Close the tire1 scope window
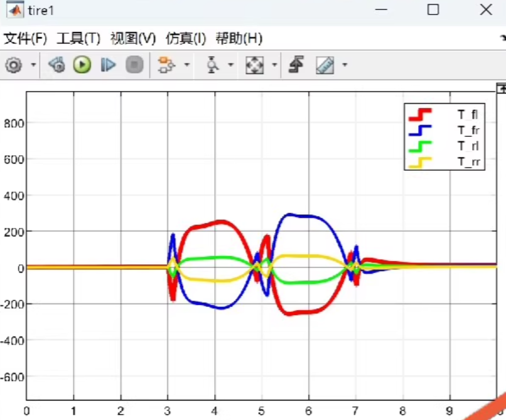506x420 pixels. (x=486, y=9)
